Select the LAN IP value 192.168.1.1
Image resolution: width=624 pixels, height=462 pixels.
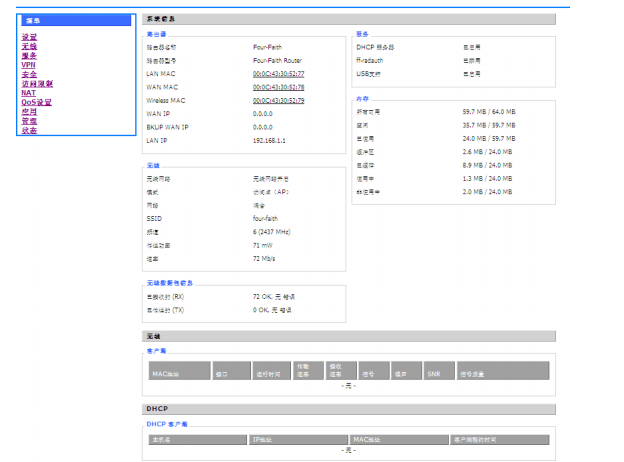[269, 140]
